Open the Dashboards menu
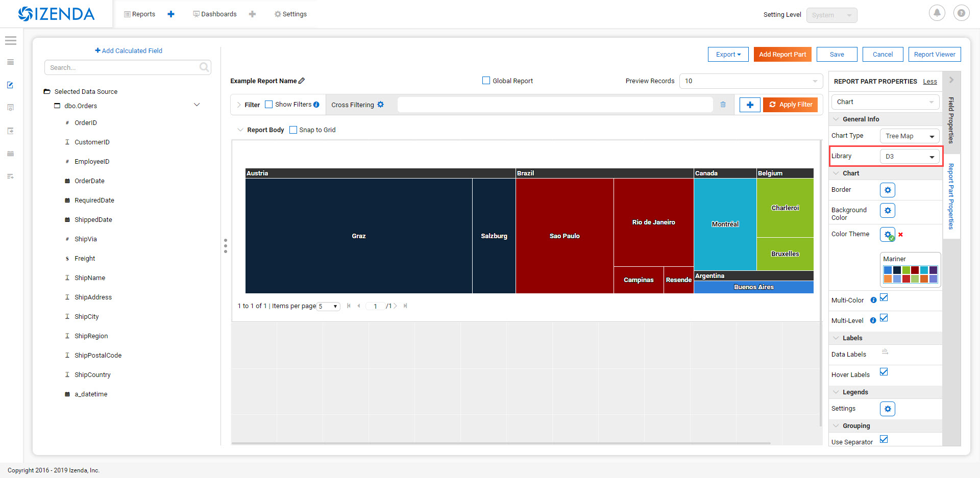Screen dimensions: 980x478 pyautogui.click(x=214, y=14)
